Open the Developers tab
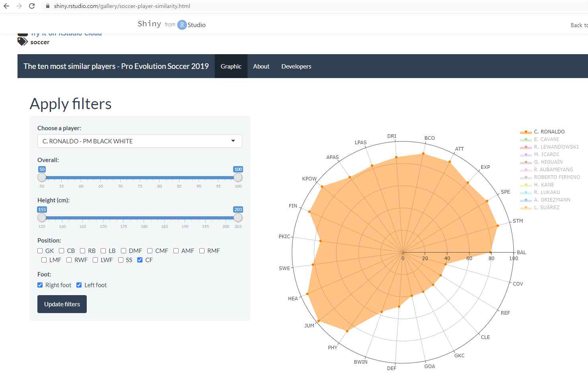This screenshot has height=376, width=588. (x=296, y=66)
